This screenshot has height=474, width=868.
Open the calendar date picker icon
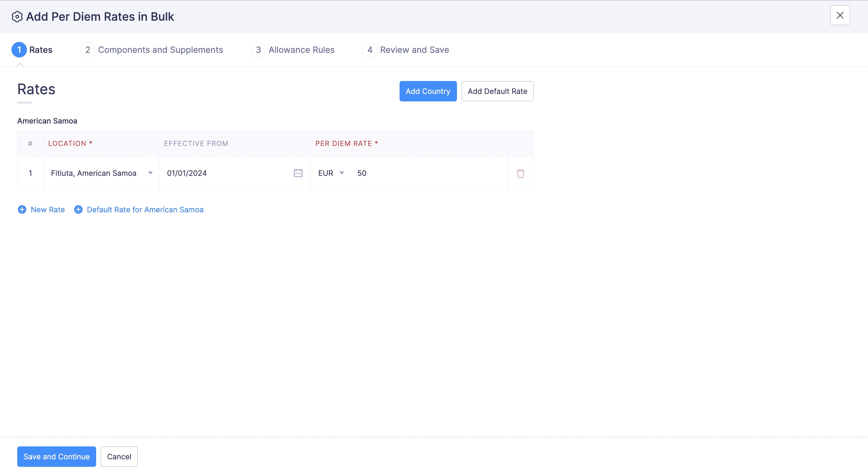298,173
